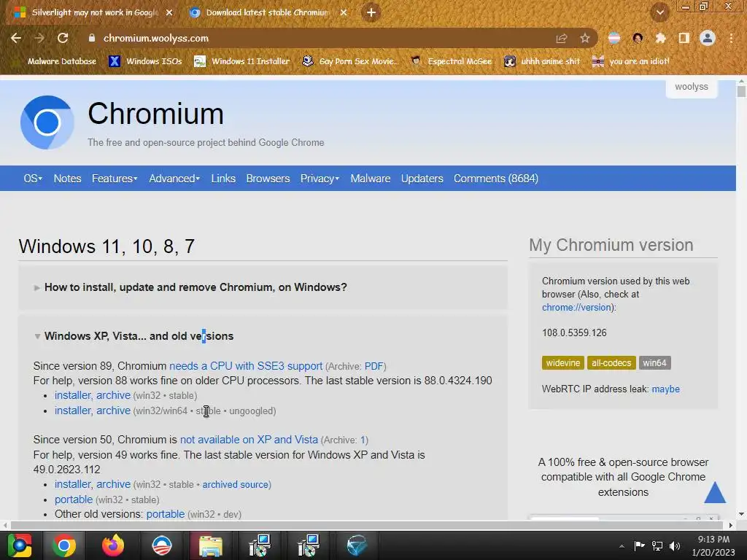Download archive for ungoogled version 88
Screen dimensions: 747x560
tap(113, 411)
